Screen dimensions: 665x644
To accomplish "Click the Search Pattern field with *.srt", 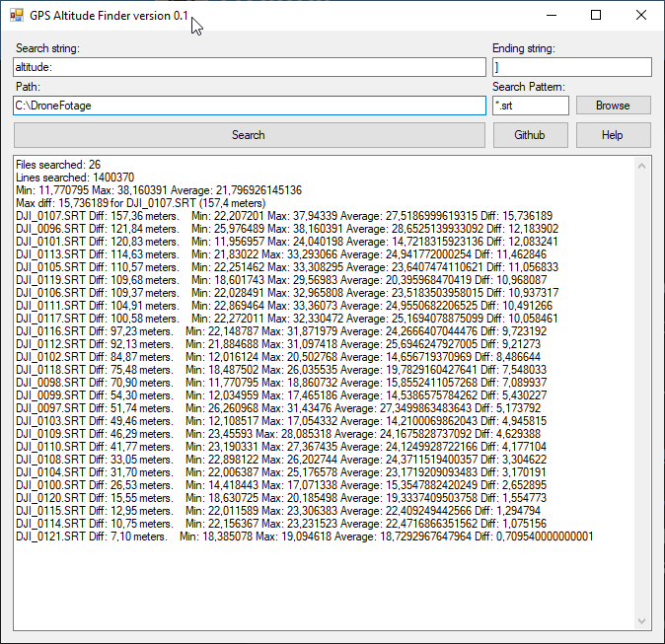I will coord(531,106).
